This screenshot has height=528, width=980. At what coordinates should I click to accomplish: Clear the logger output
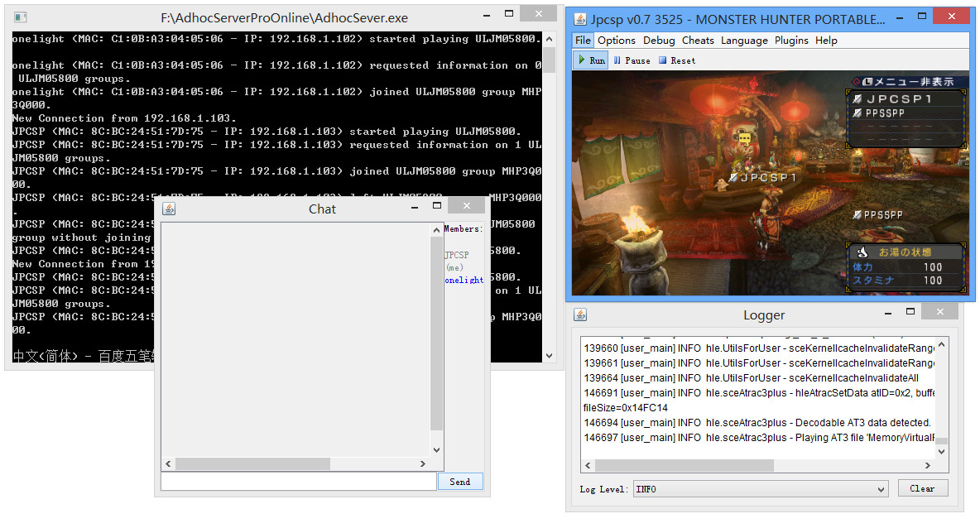click(922, 488)
